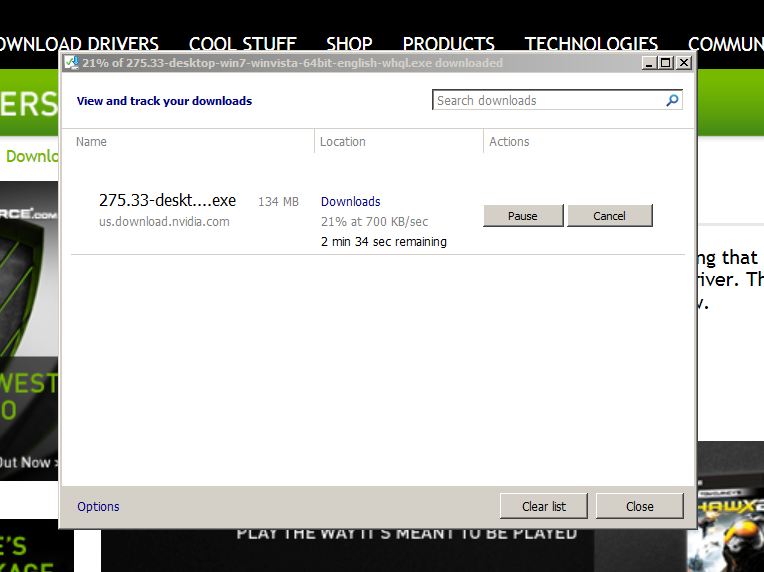Click the magnifier search icon
The height and width of the screenshot is (572, 764).
tap(672, 100)
